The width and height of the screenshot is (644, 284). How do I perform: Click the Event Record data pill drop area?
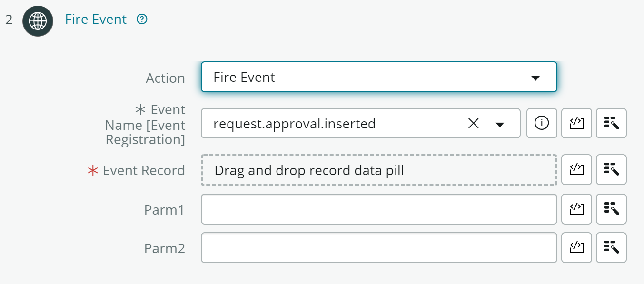point(379,170)
